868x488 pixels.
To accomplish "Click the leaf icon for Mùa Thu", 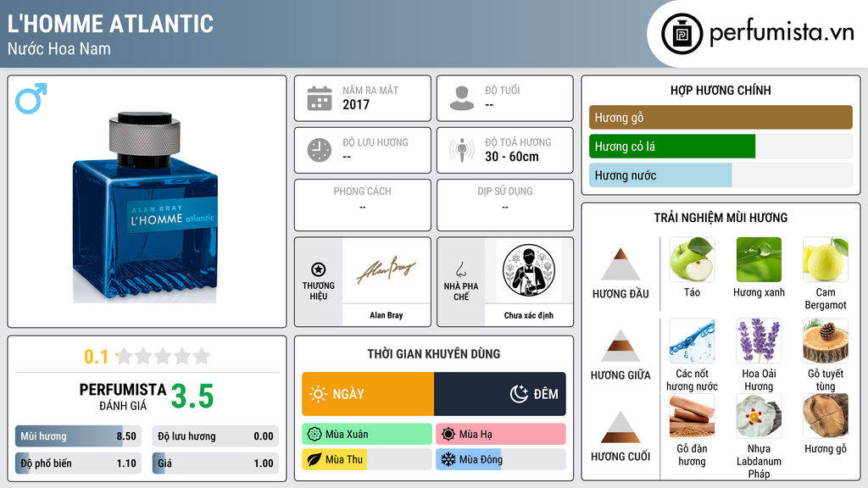I will (314, 459).
